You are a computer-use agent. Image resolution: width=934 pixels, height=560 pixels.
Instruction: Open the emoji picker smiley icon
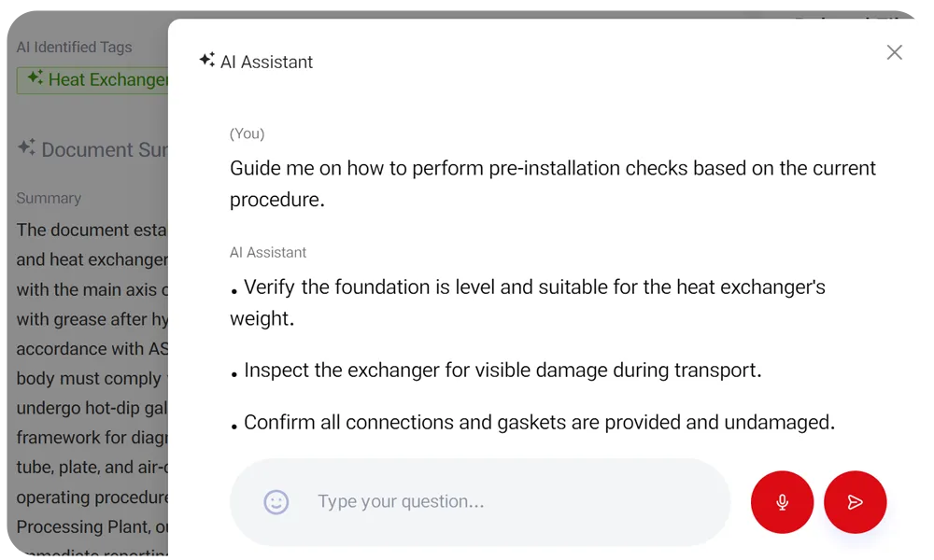276,502
